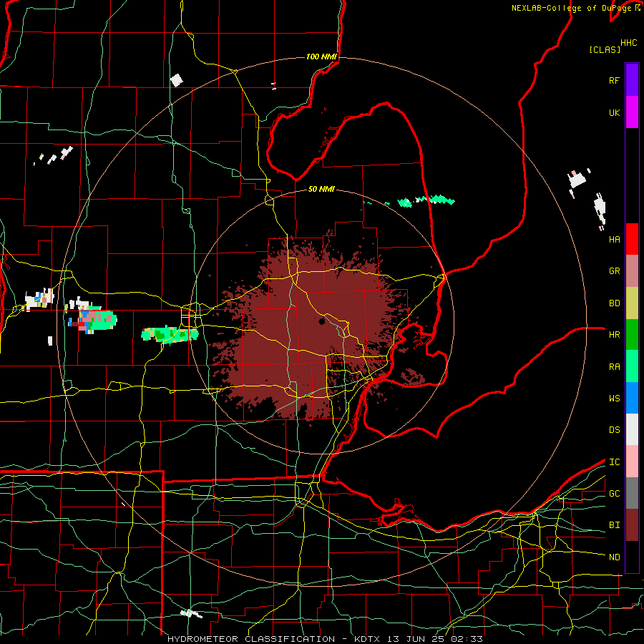Click the green rain echo north of 50 NMI ring
The width and height of the screenshot is (644, 644).
point(427,201)
